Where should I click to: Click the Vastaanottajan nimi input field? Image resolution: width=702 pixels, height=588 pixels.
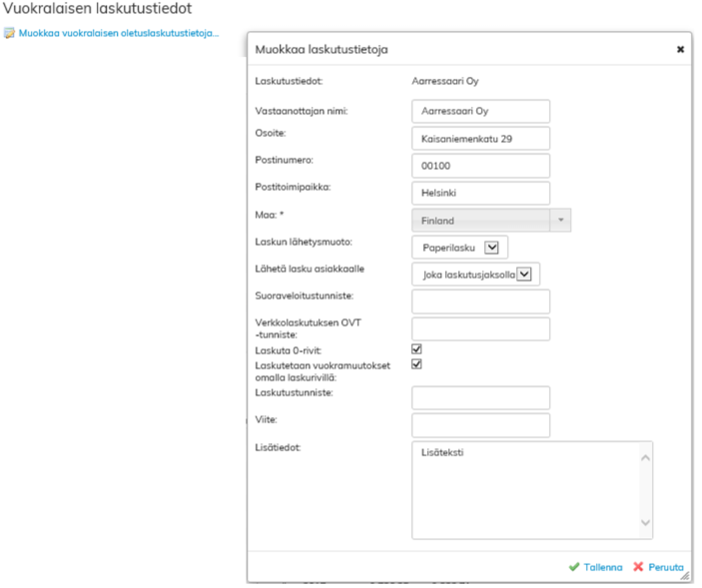pos(480,112)
